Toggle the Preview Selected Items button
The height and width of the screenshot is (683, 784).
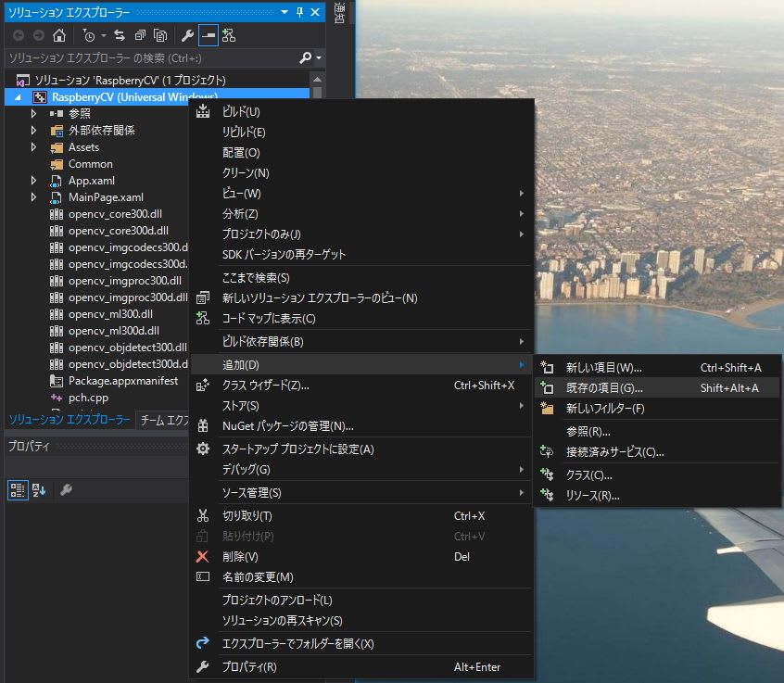coord(209,35)
